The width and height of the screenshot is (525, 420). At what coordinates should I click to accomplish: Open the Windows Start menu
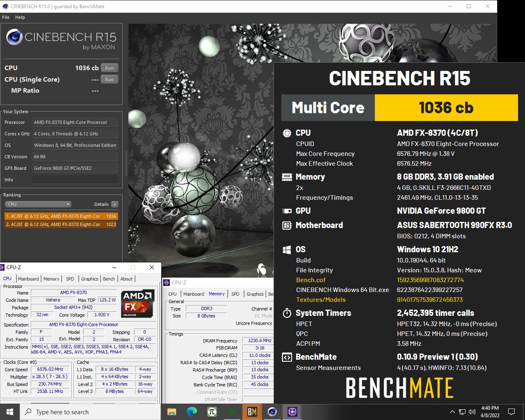tap(10, 412)
